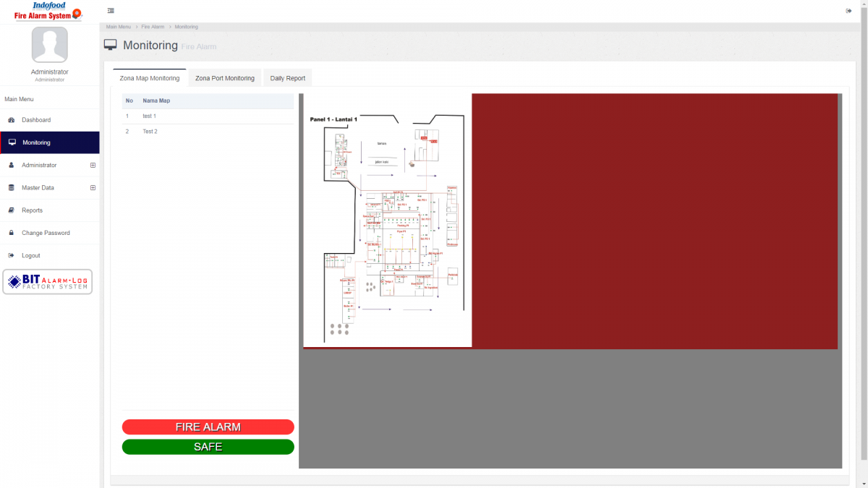Select the Dashboard speedometer icon

point(12,120)
